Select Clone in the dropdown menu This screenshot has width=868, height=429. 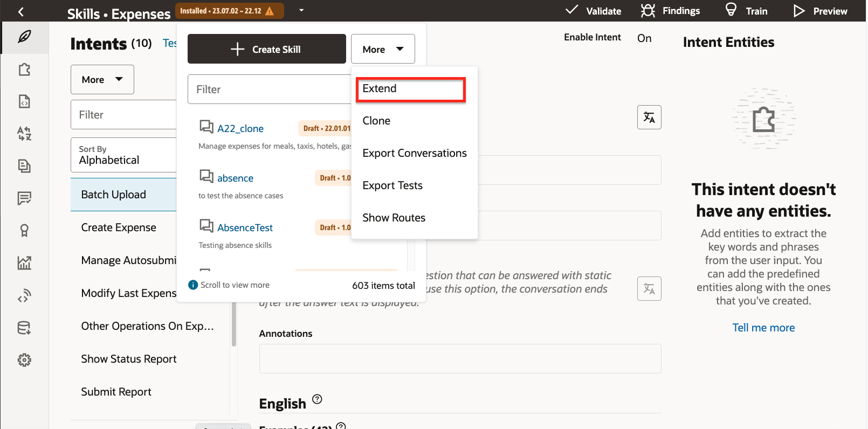(x=376, y=121)
